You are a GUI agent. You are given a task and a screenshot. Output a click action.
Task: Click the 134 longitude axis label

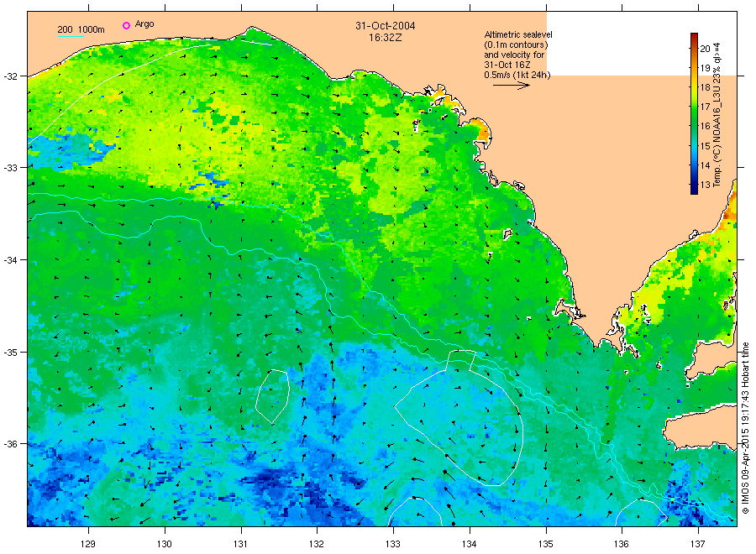pyautogui.click(x=469, y=544)
